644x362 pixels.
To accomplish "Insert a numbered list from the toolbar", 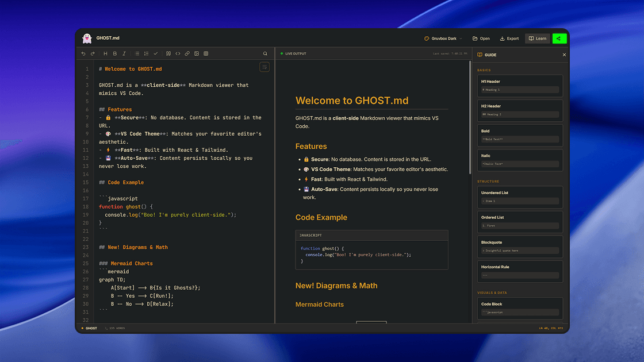I will (x=146, y=54).
